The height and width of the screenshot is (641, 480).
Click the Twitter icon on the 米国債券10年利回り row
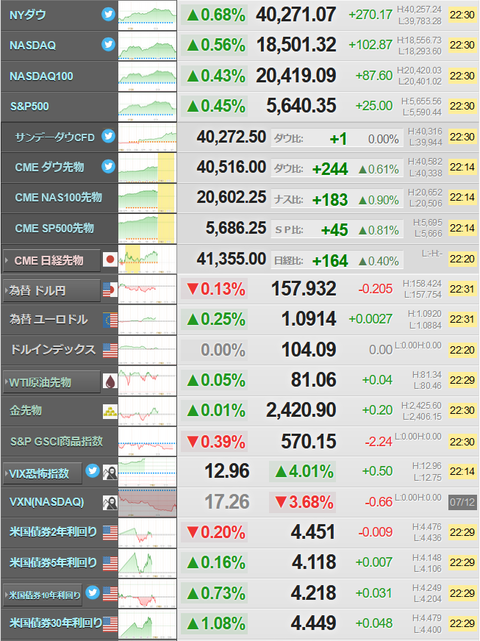tap(92, 592)
